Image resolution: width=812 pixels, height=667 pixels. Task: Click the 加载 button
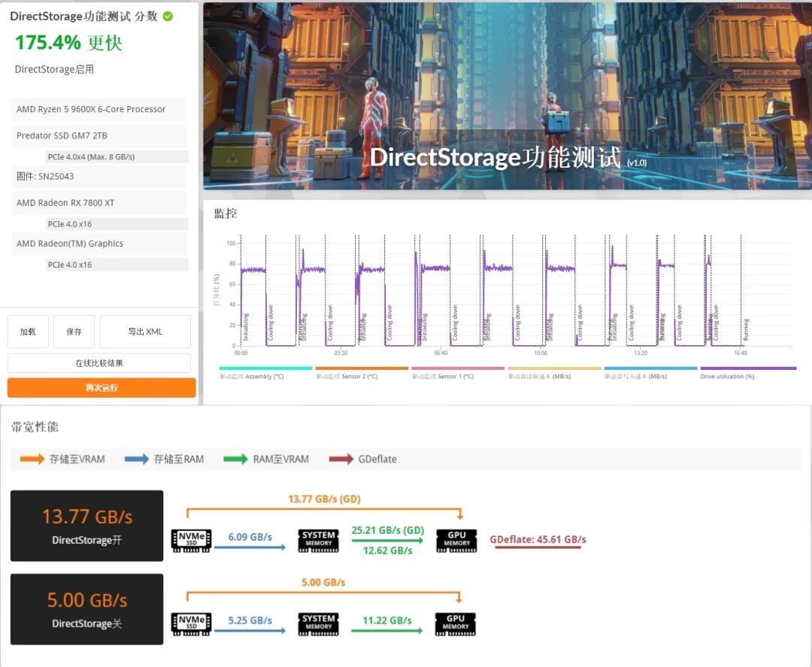28,332
